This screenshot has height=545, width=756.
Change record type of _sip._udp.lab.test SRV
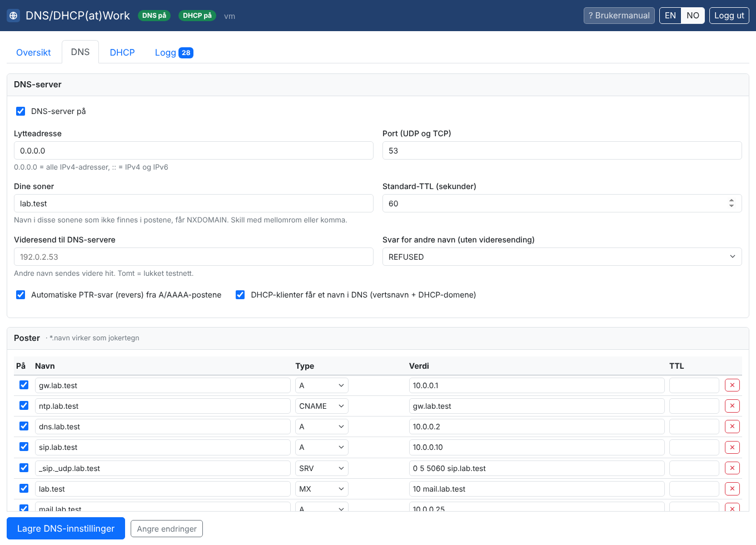coord(322,468)
